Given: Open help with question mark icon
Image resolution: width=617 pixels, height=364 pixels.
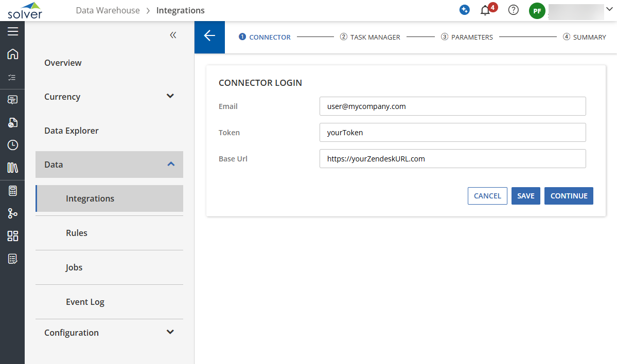Looking at the screenshot, I should click(513, 10).
